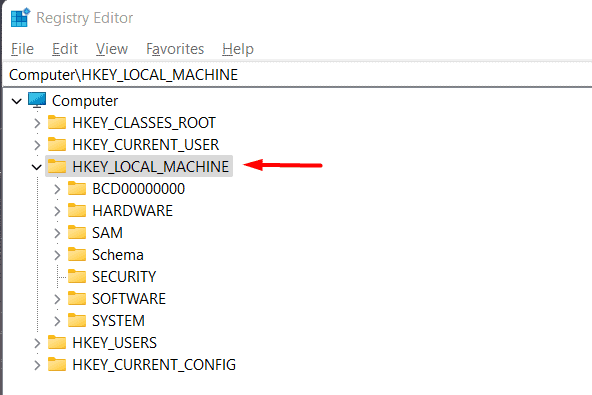Select the SAM label
The image size is (592, 395).
[x=107, y=233]
